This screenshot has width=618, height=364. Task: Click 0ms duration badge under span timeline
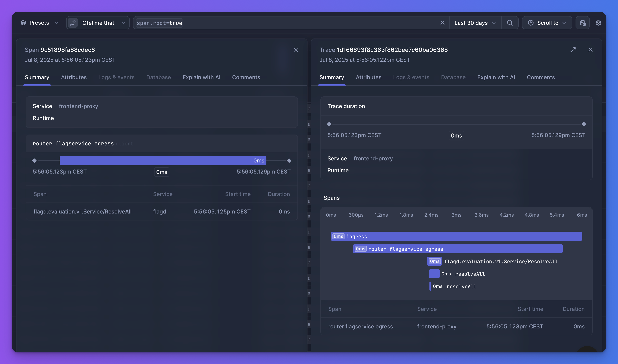click(x=162, y=172)
